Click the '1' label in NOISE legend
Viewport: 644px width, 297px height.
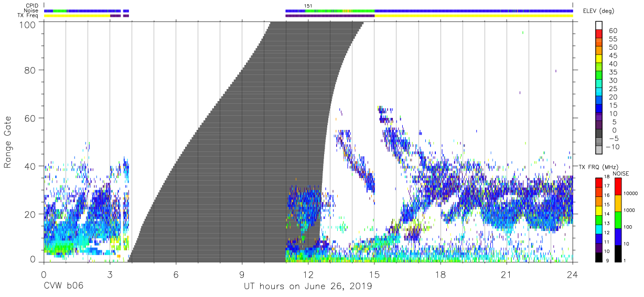pos(624,260)
